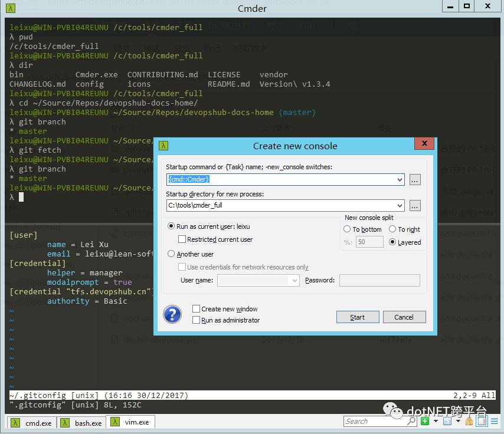Enable Restricted current user checkbox

(182, 239)
